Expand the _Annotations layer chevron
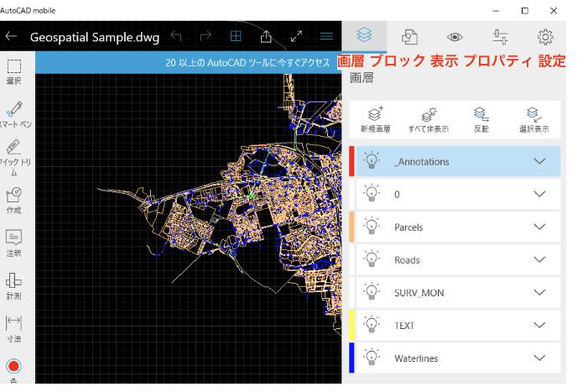This screenshot has height=392, width=588. pos(539,161)
